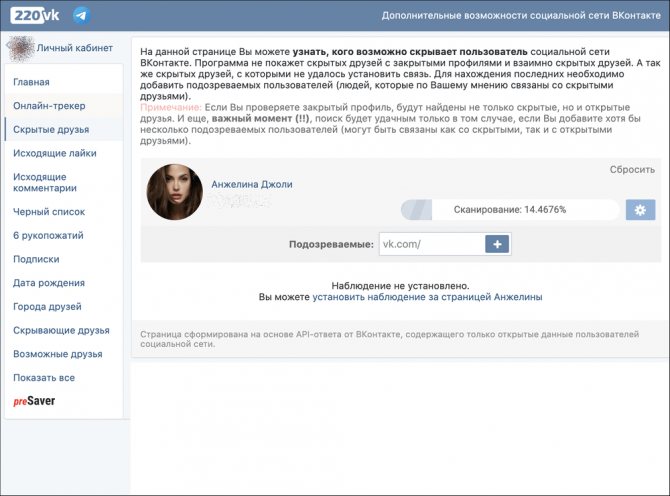Click Наблюдение не установлено text
This screenshot has height=496, width=670.
click(400, 286)
